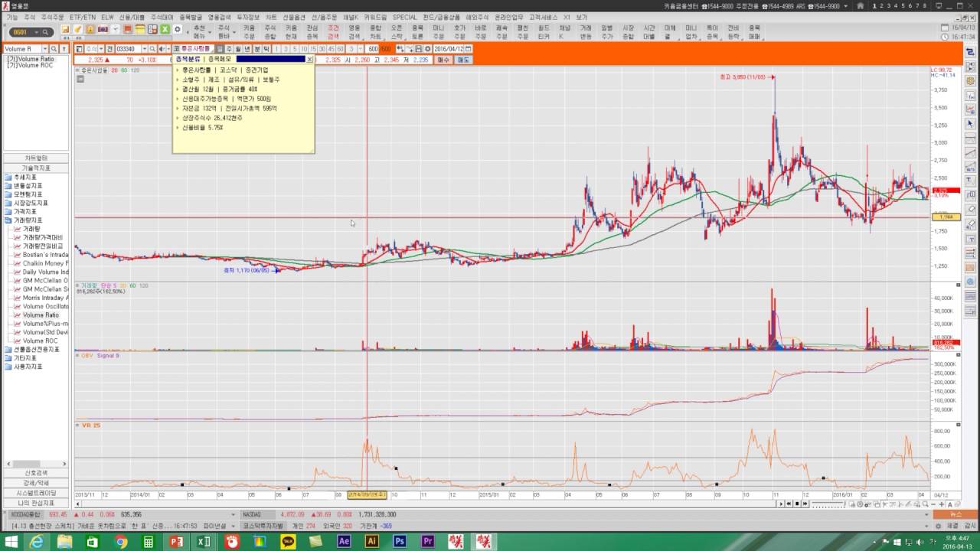The image size is (980, 551).
Task: Open the 투자정보 menu
Action: coord(247,17)
